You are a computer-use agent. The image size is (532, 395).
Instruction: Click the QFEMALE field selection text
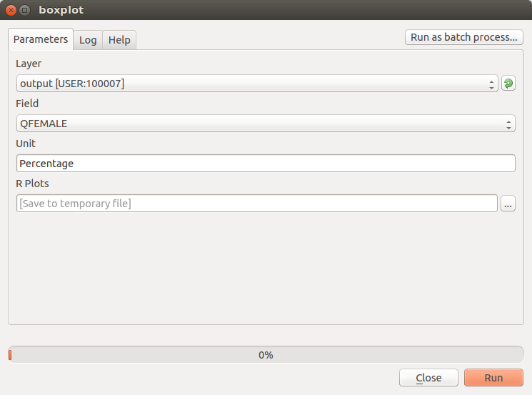pyautogui.click(x=44, y=124)
